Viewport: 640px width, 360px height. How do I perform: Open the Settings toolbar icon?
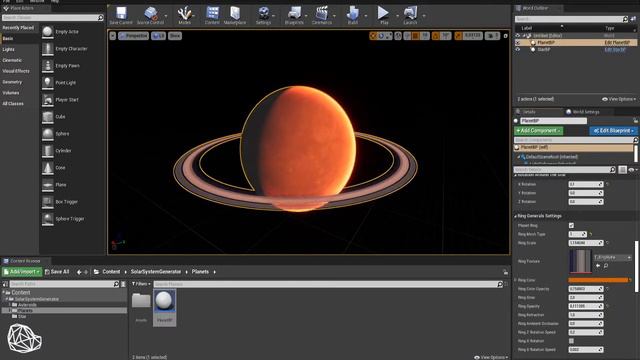pyautogui.click(x=264, y=13)
